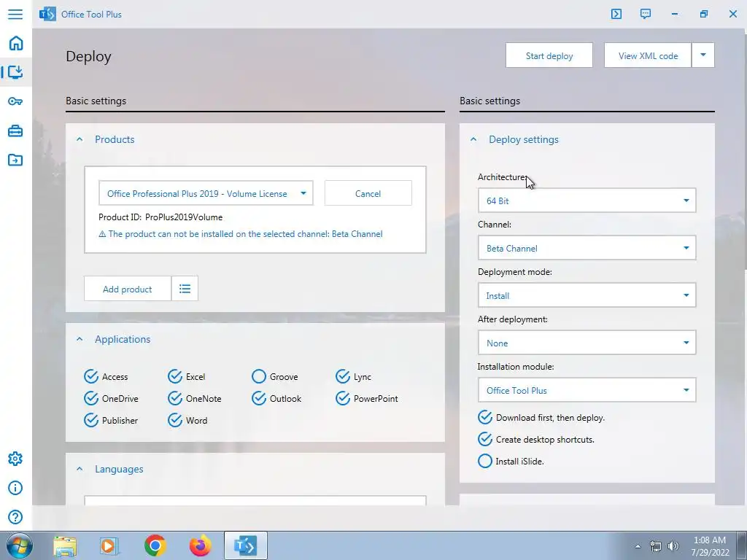
Task: Uncheck the PowerPoint application
Action: (367, 398)
